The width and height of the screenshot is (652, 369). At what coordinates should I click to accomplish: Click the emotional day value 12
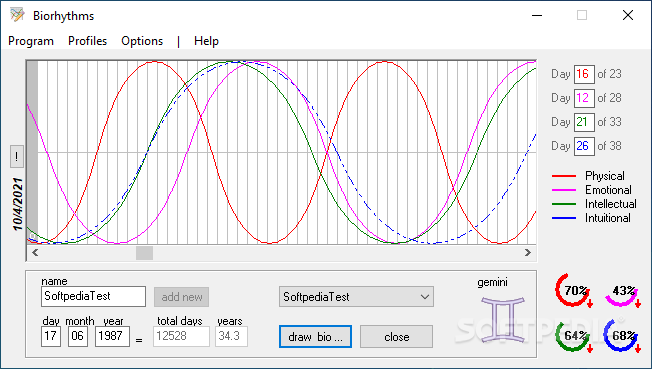click(584, 98)
